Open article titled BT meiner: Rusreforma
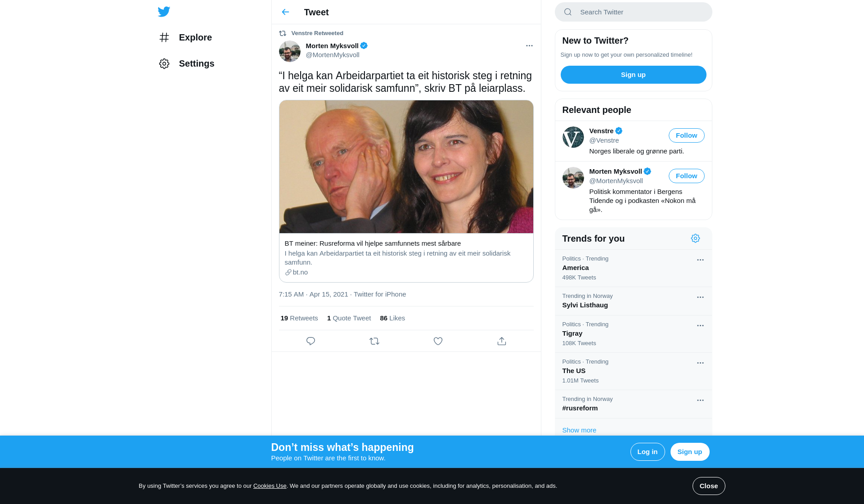 coord(373,243)
